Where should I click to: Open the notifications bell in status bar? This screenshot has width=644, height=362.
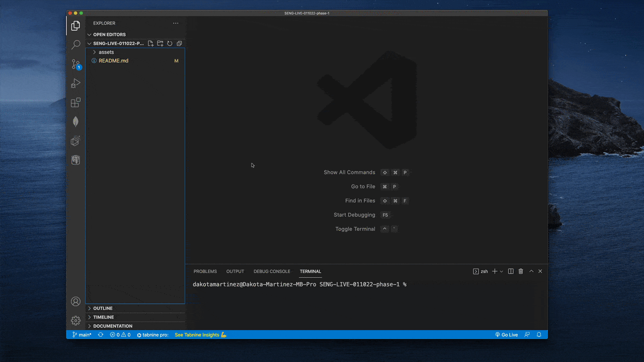pyautogui.click(x=538, y=334)
